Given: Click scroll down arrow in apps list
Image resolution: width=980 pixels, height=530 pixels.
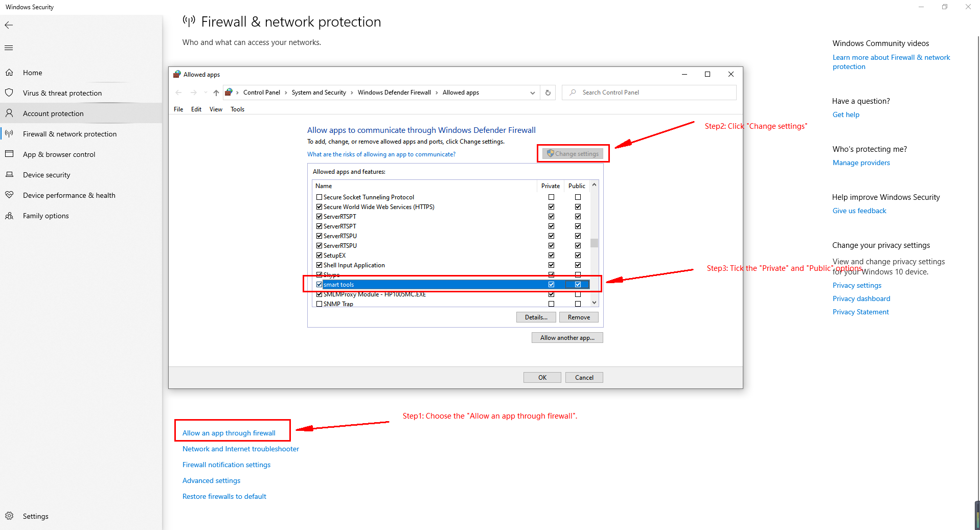Looking at the screenshot, I should pos(594,303).
